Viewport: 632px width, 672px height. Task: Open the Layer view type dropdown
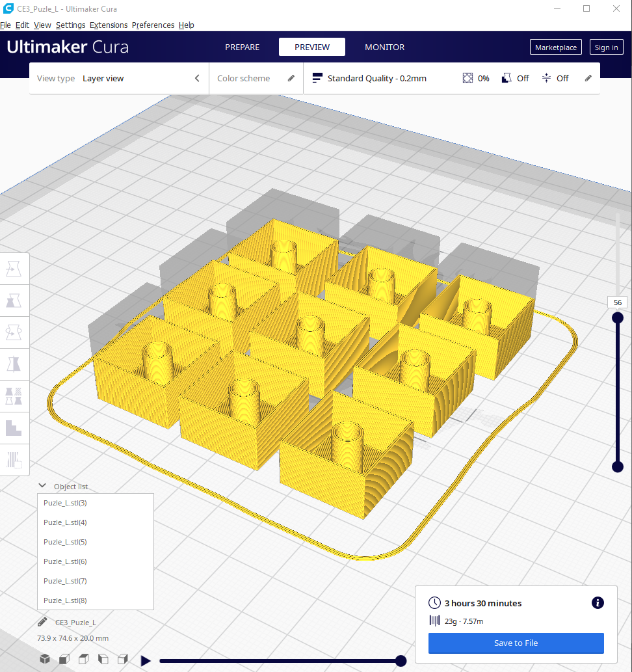[119, 79]
